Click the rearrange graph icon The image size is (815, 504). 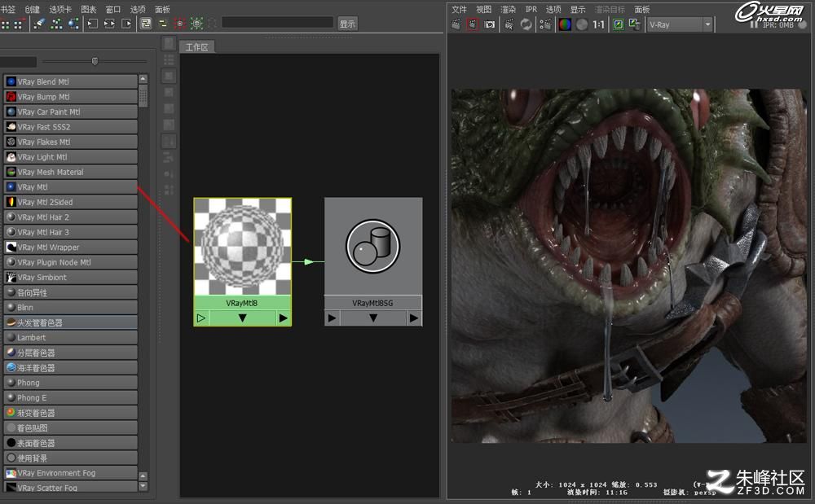point(56,24)
